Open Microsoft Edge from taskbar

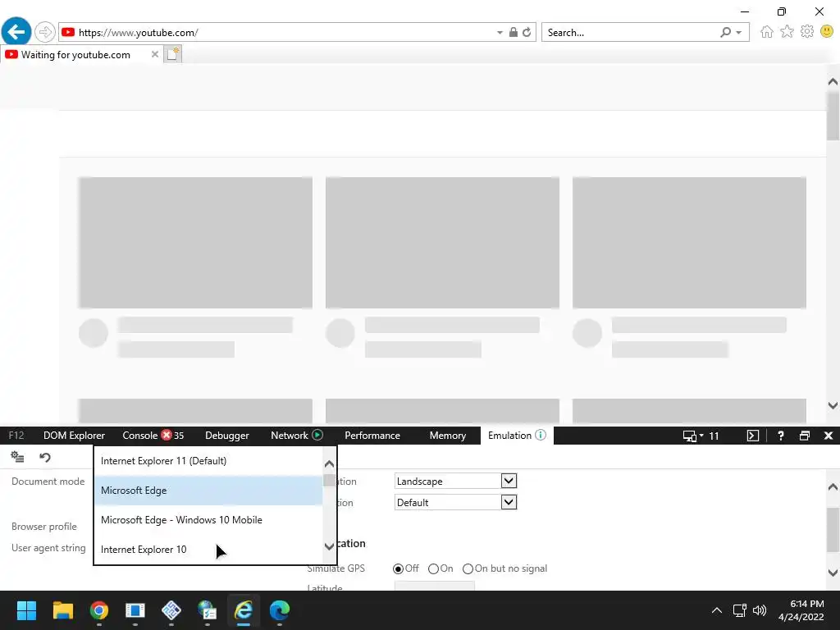click(279, 610)
